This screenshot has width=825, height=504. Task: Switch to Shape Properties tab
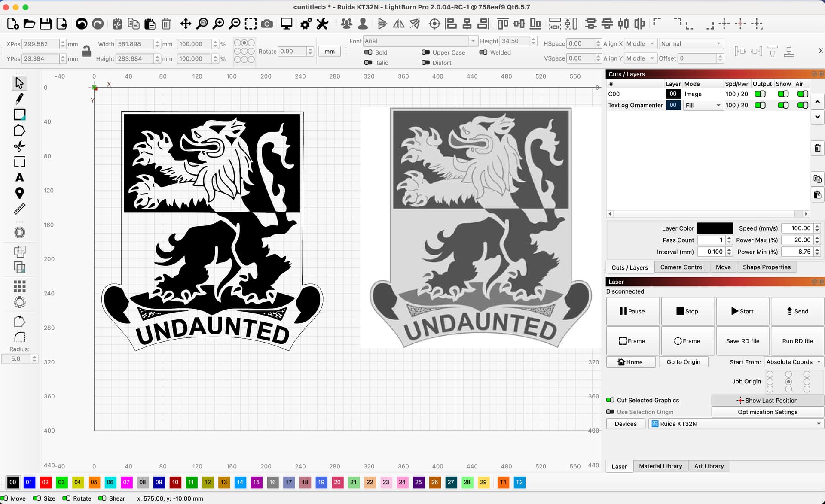coord(767,267)
